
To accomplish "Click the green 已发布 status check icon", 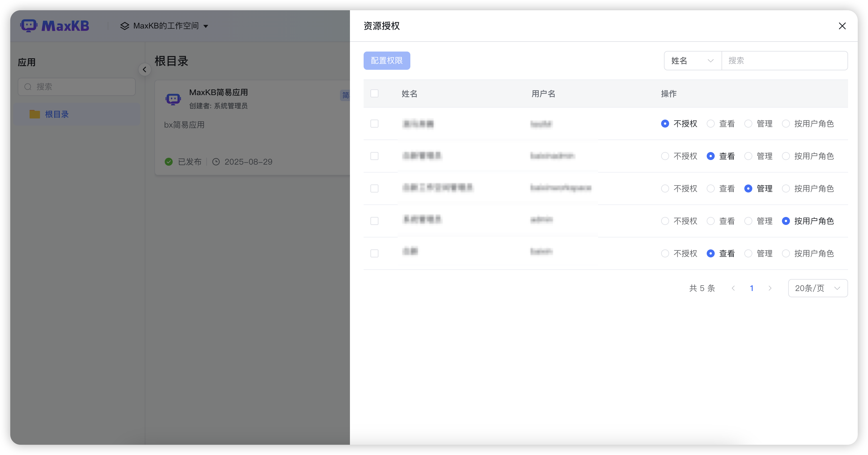I will click(169, 162).
